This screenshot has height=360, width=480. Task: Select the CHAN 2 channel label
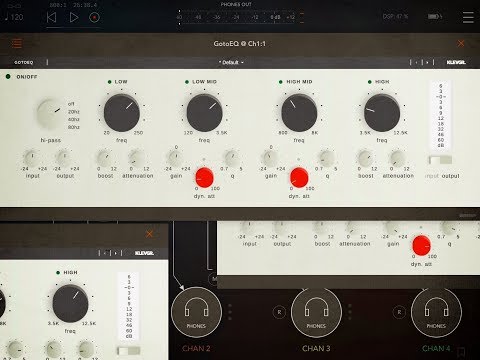click(196, 349)
